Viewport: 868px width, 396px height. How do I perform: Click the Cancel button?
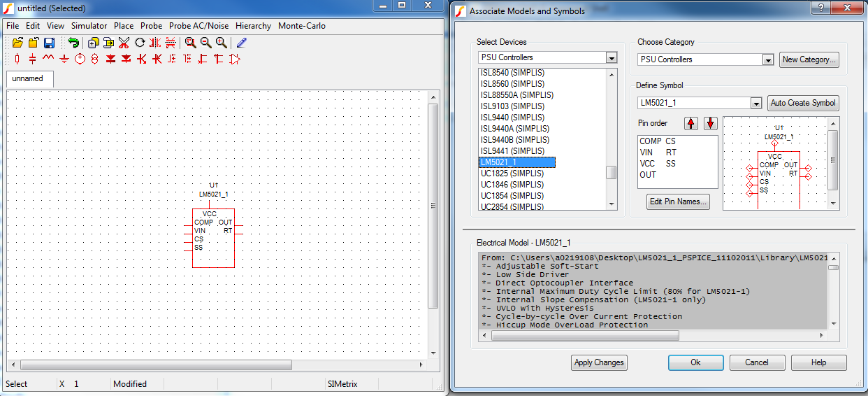757,362
